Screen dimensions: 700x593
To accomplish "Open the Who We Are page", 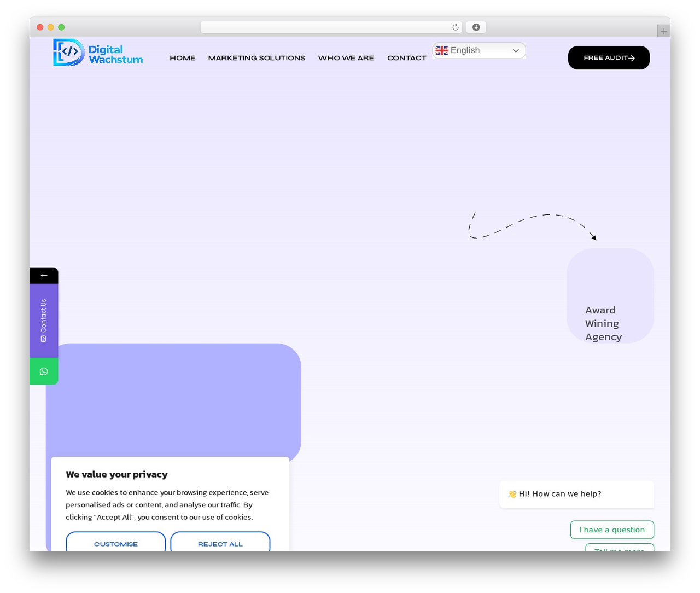I will pos(346,58).
